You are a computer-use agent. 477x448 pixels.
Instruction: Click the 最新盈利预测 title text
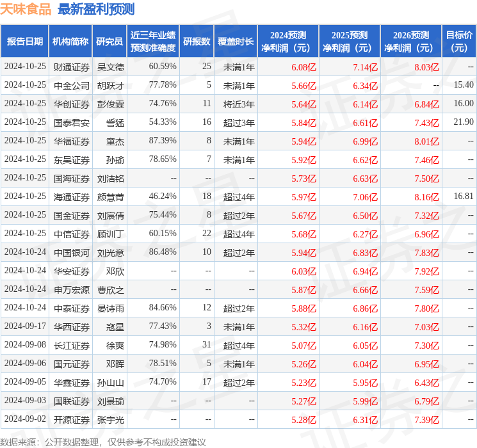96,9
